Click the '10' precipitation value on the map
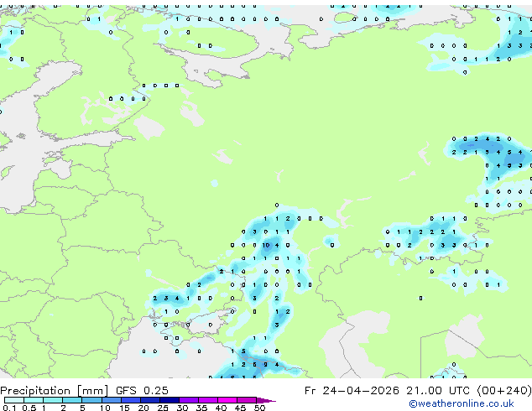This screenshot has width=532, height=411. (266, 245)
